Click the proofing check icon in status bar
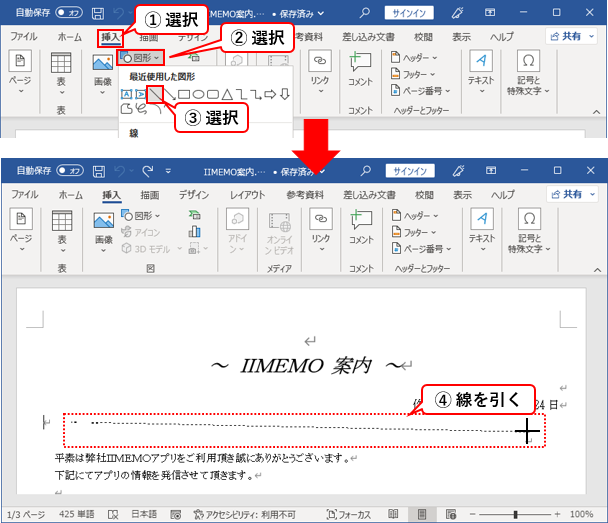The image size is (608, 523). tap(113, 514)
